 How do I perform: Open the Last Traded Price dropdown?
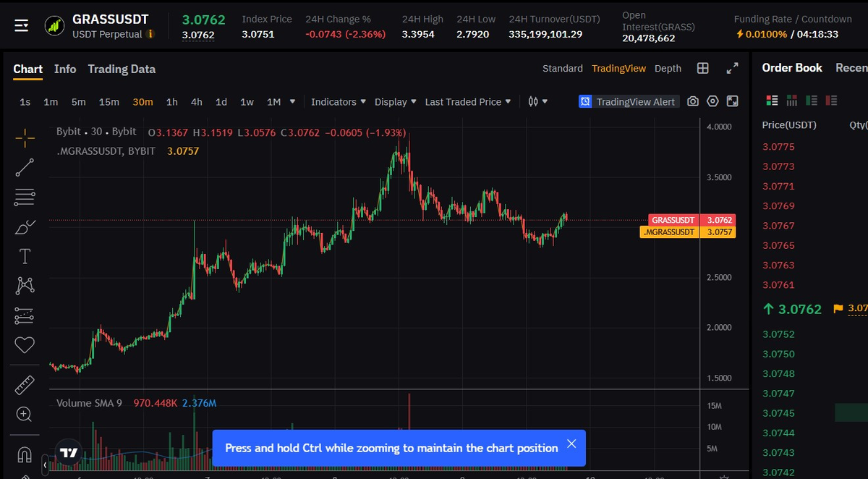click(x=468, y=102)
